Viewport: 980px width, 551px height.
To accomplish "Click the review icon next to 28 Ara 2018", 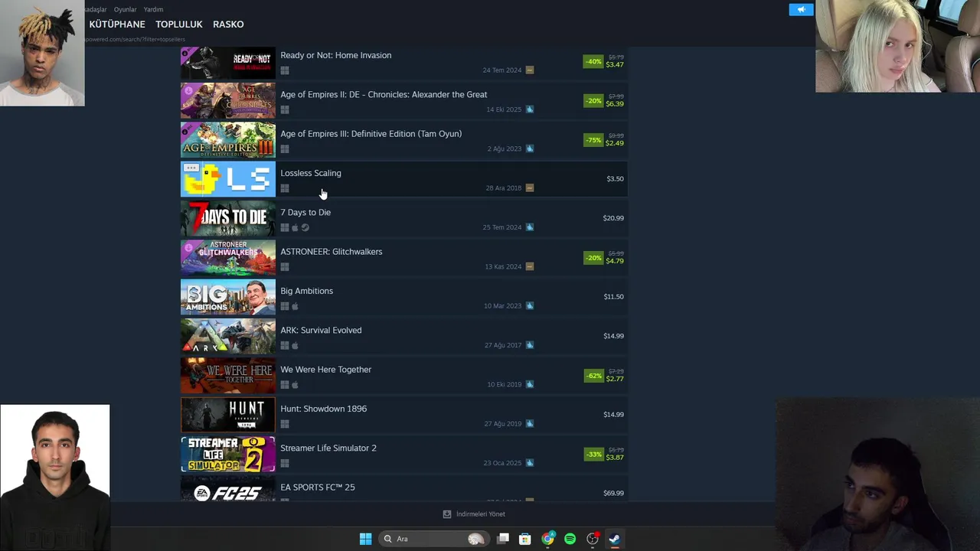I will click(530, 188).
